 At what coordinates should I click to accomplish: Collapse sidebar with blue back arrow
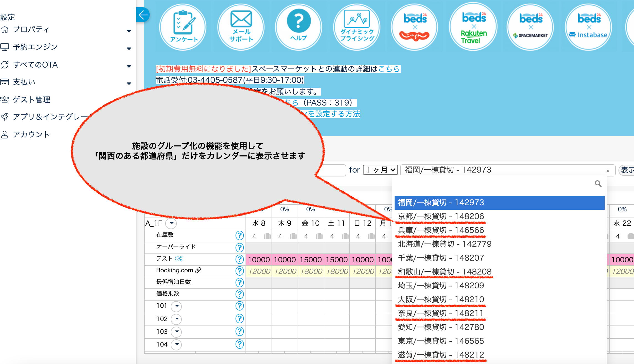click(x=143, y=15)
